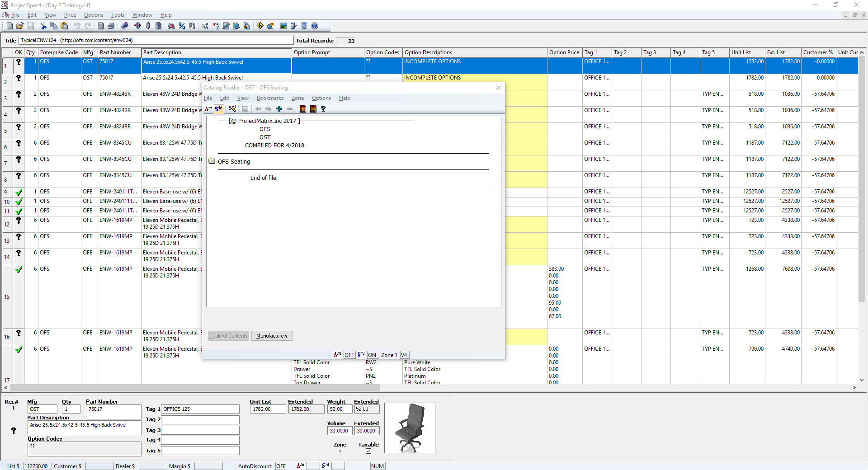
Task: Click the Option Price column header
Action: pos(564,52)
